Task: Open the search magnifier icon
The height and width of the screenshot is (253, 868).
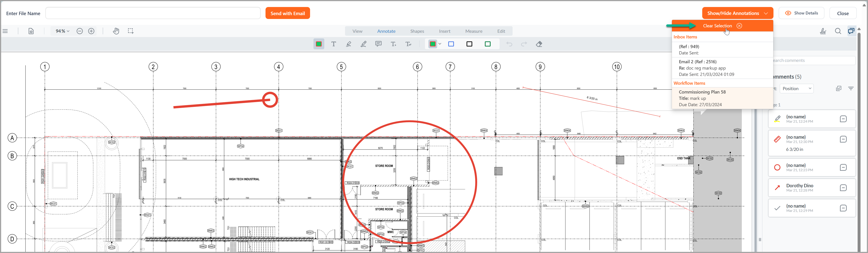Action: tap(838, 31)
